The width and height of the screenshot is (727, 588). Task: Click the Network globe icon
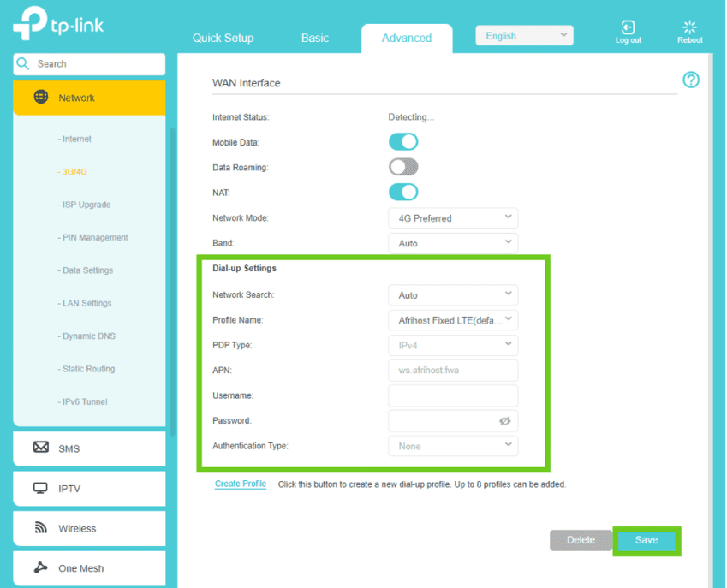click(41, 97)
